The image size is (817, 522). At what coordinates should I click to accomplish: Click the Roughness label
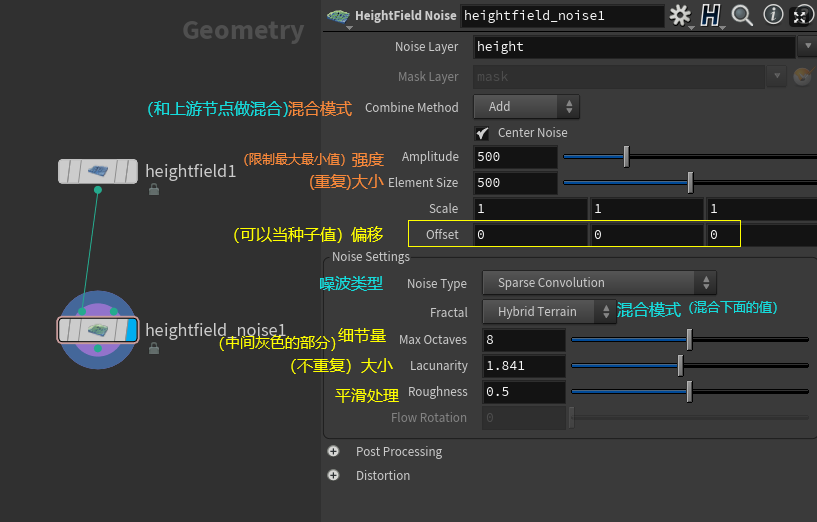438,392
